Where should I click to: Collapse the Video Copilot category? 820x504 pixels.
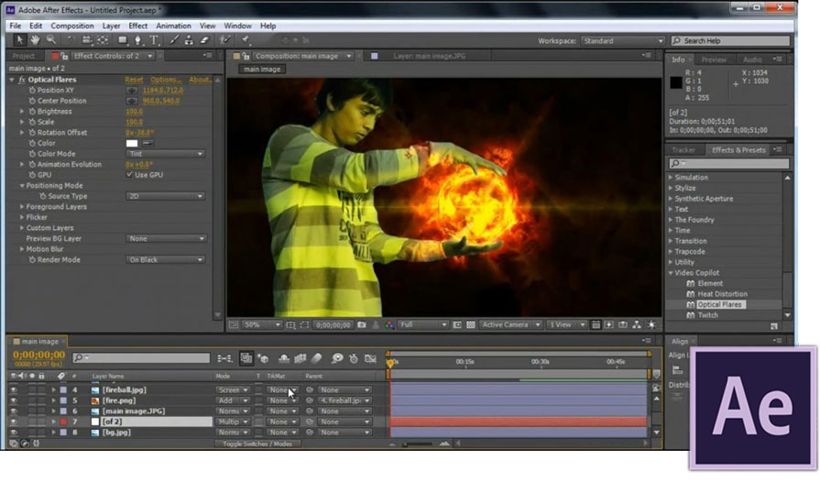671,273
